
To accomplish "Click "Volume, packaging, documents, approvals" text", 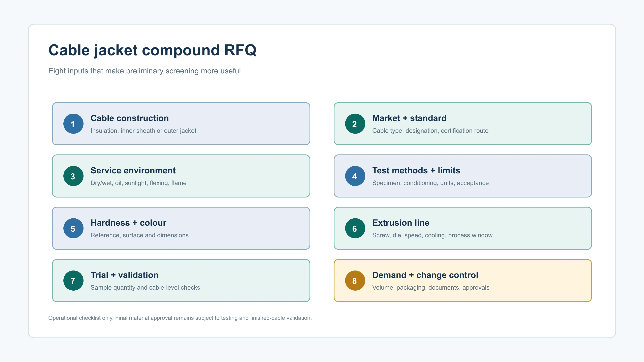I will (x=431, y=287).
